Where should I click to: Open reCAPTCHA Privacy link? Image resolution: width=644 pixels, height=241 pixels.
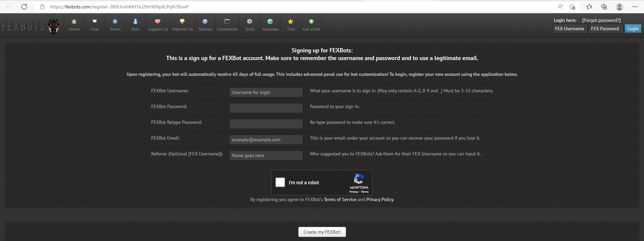(354, 192)
